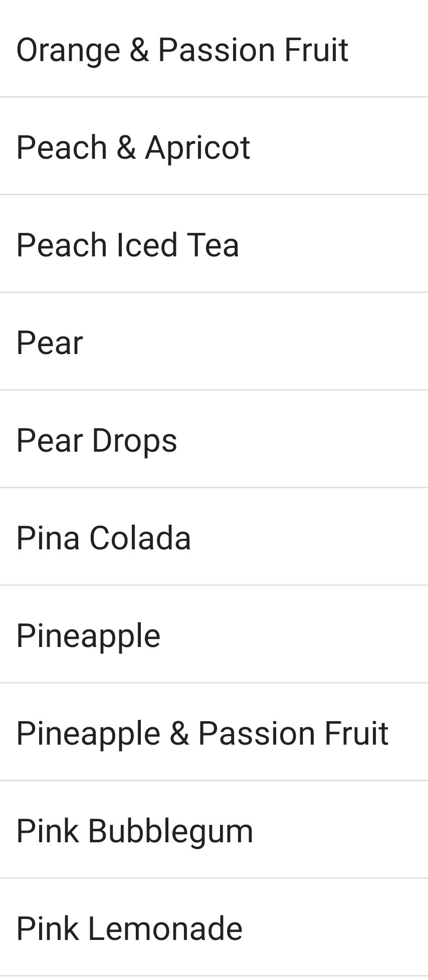Tap the Peach Iced Tea entry
Screen dimensions: 428x980
tap(128, 245)
